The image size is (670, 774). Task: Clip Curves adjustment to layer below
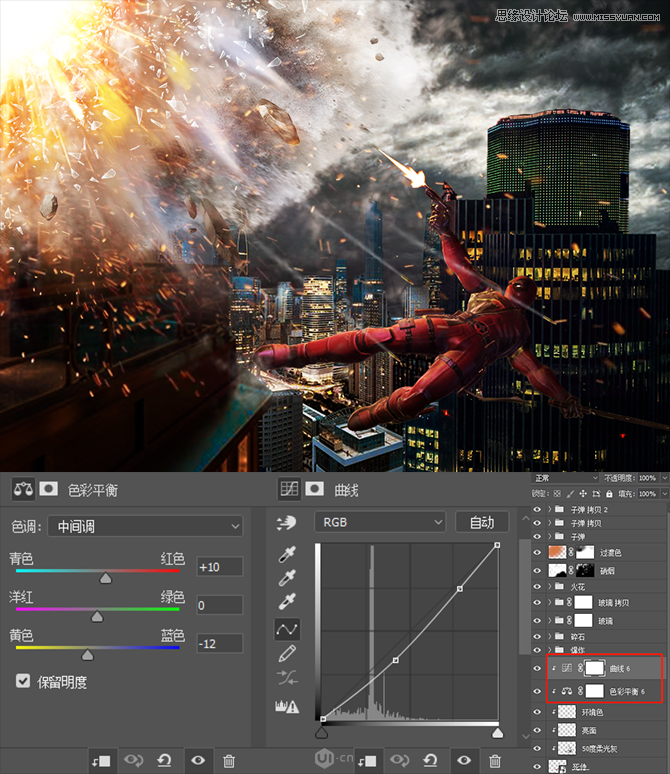367,761
